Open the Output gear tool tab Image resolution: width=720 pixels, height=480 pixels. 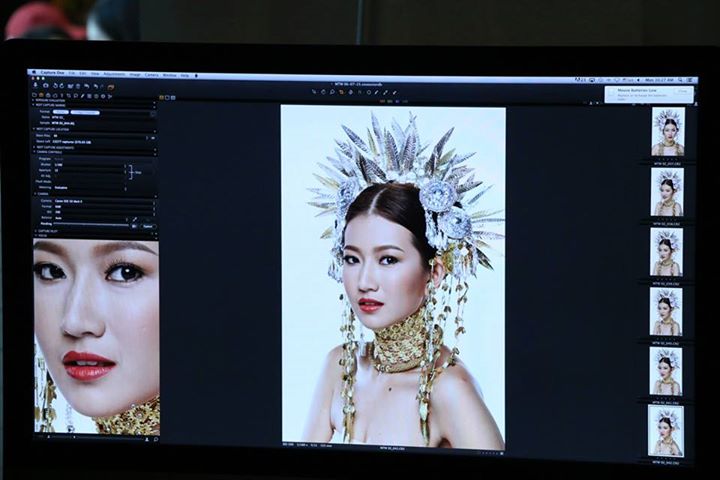pos(103,96)
